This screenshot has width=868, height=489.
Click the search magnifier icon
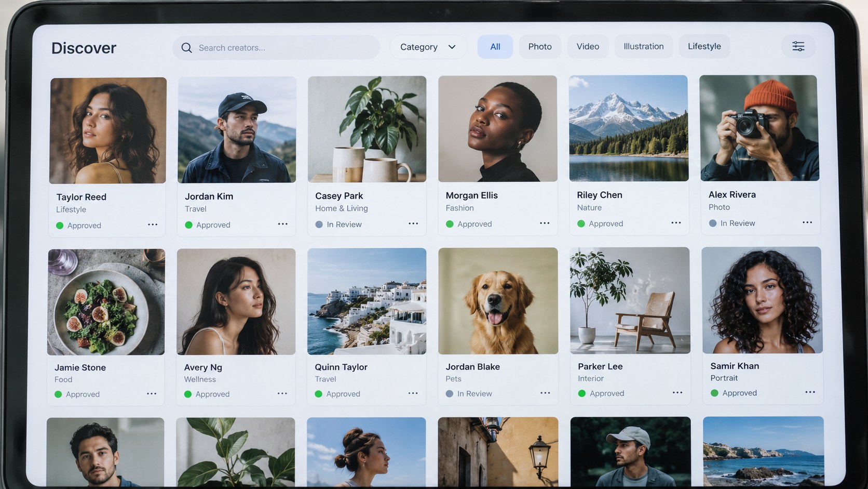tap(186, 48)
